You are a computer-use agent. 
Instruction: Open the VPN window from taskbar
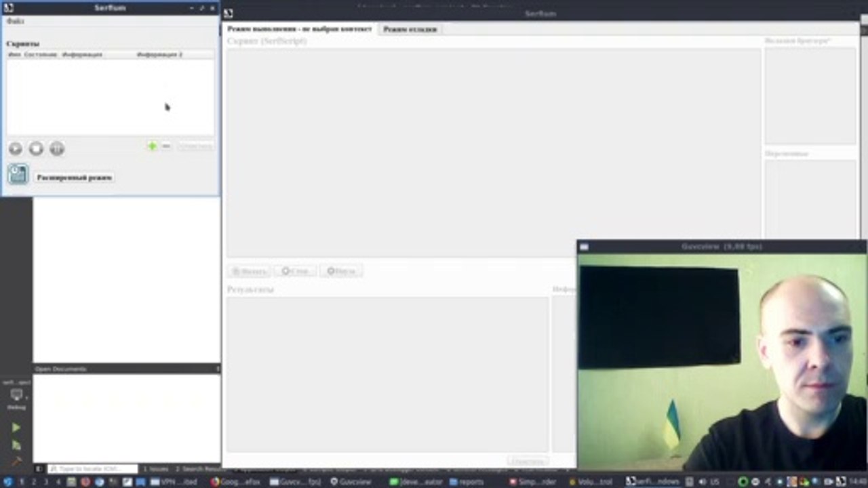[174, 482]
